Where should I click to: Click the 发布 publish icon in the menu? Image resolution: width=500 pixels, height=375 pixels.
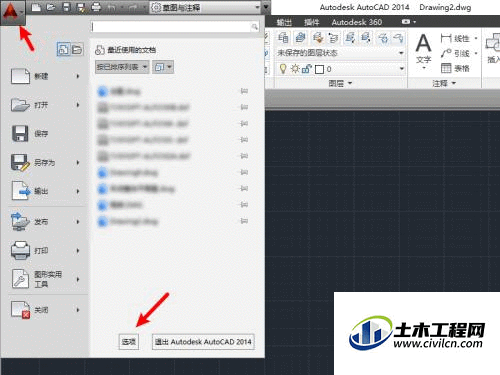[x=20, y=222]
